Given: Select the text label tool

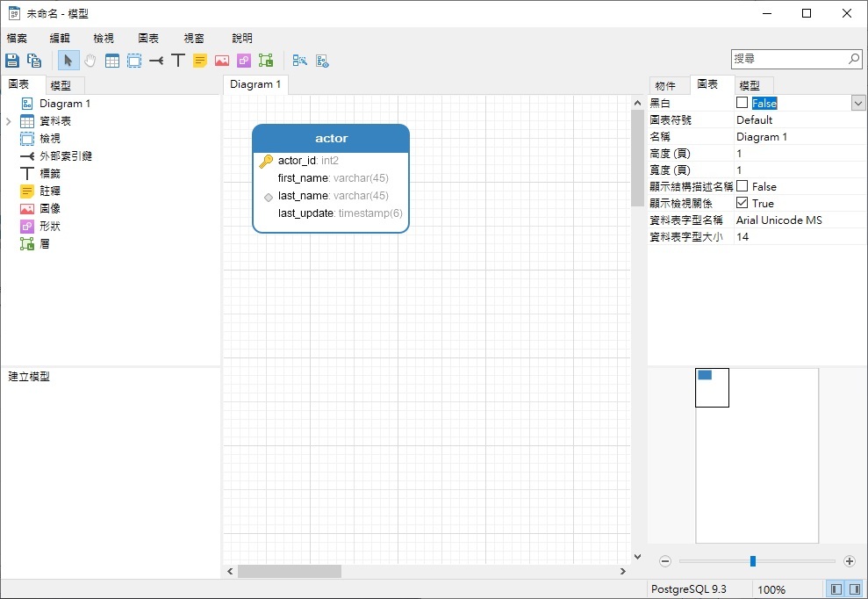Looking at the screenshot, I should 178,61.
